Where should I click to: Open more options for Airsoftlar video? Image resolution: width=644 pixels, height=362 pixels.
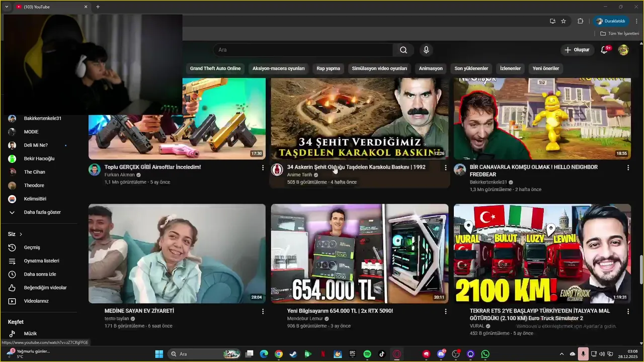pyautogui.click(x=263, y=167)
